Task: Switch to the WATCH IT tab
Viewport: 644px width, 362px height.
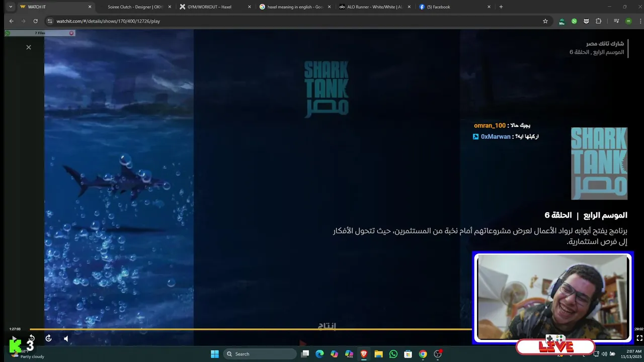Action: [x=55, y=7]
